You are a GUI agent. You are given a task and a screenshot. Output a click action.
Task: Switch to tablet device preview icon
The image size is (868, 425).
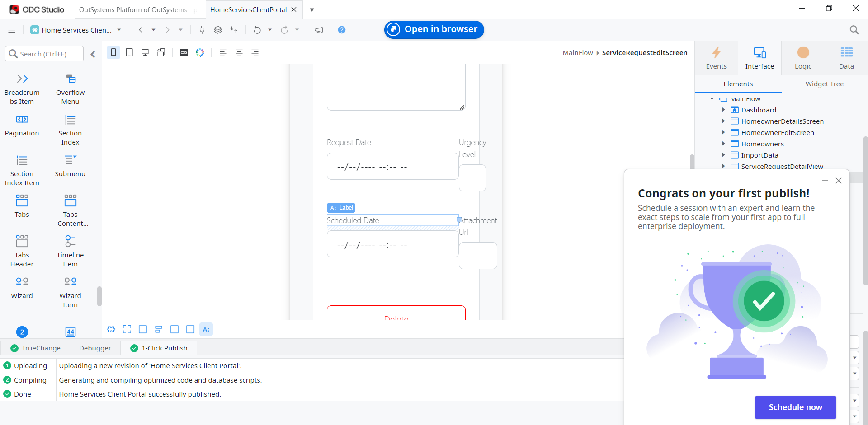click(x=129, y=52)
